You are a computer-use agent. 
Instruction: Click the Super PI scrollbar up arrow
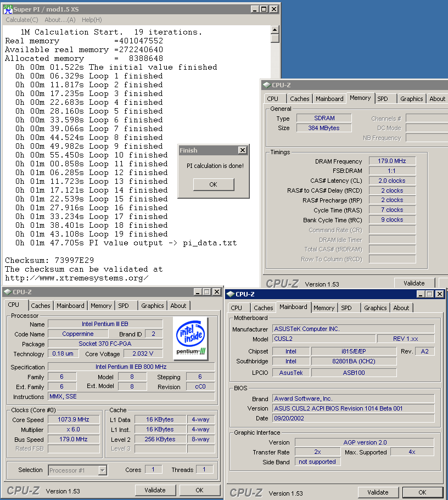[275, 29]
